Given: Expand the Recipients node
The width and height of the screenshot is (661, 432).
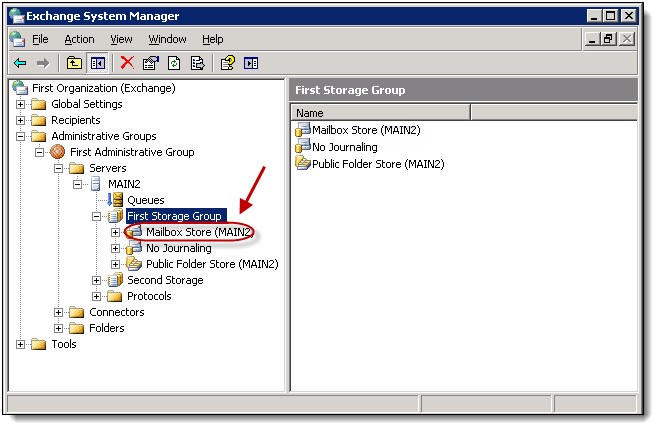Looking at the screenshot, I should pyautogui.click(x=20, y=120).
